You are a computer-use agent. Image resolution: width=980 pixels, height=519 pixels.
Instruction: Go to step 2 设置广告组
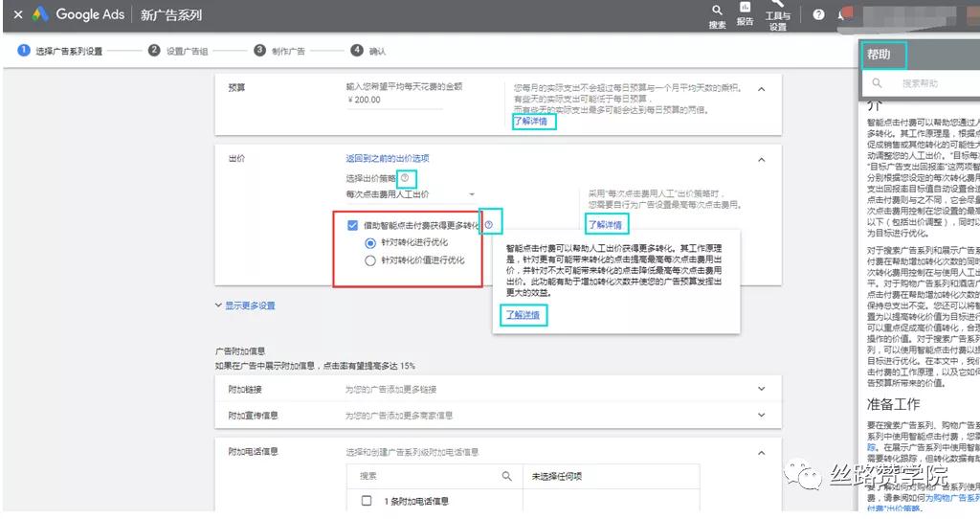[x=178, y=51]
